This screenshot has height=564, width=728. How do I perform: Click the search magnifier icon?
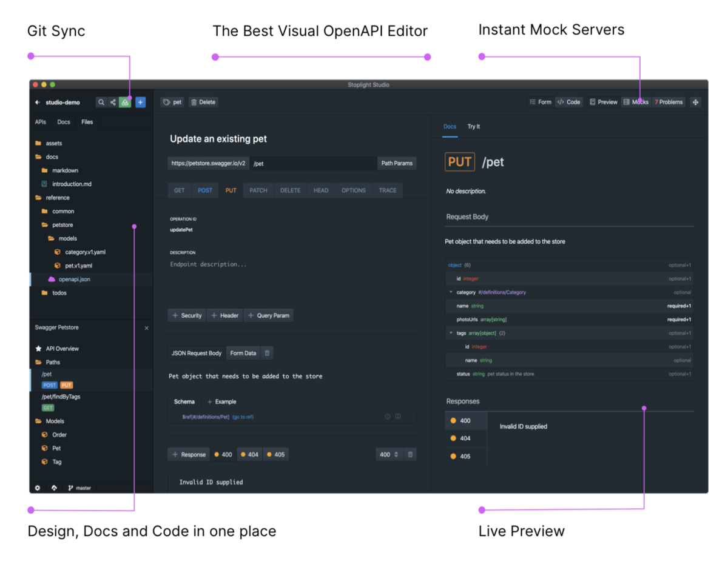(x=101, y=102)
